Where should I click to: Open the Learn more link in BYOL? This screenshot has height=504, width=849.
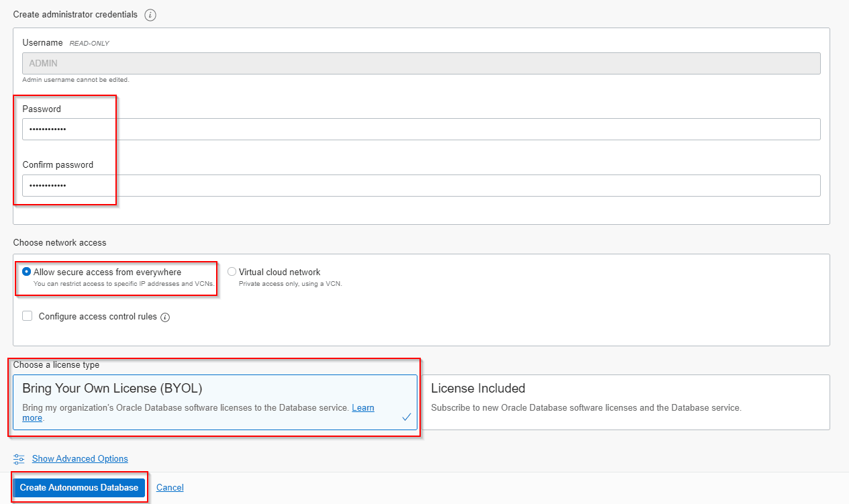(362, 408)
